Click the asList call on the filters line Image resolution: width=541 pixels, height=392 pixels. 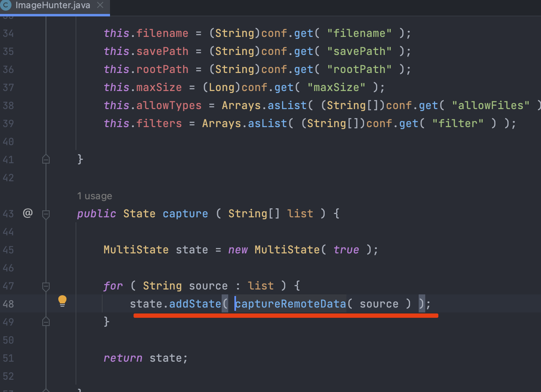[x=267, y=123]
